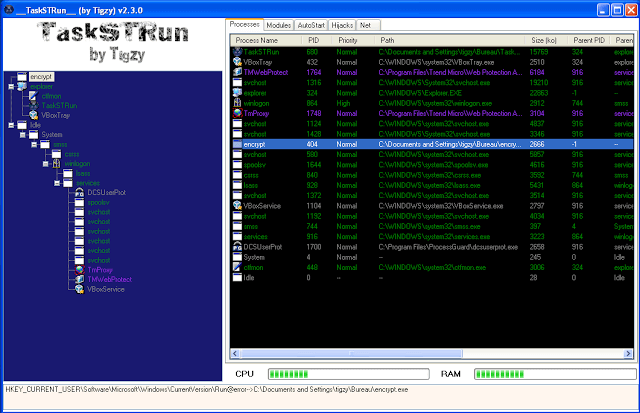
Task: Open the Hijacks tab
Action: click(x=344, y=22)
